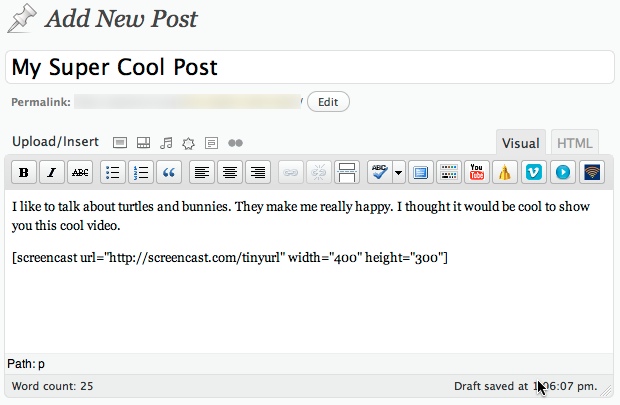This screenshot has width=620, height=405.
Task: Insert an unordered bullet list
Action: [x=114, y=172]
